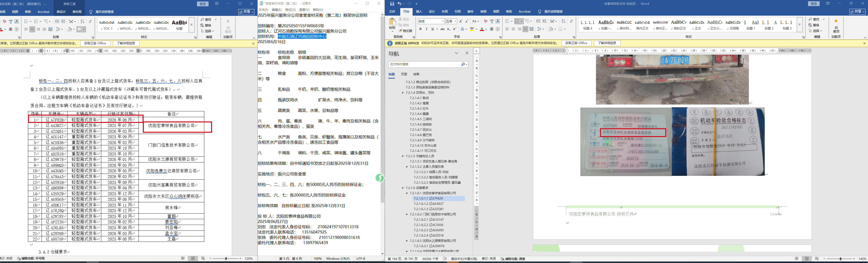Screen dimensions: 868x263
Task: Increase font size in right Word window
Action: [x=461, y=21]
